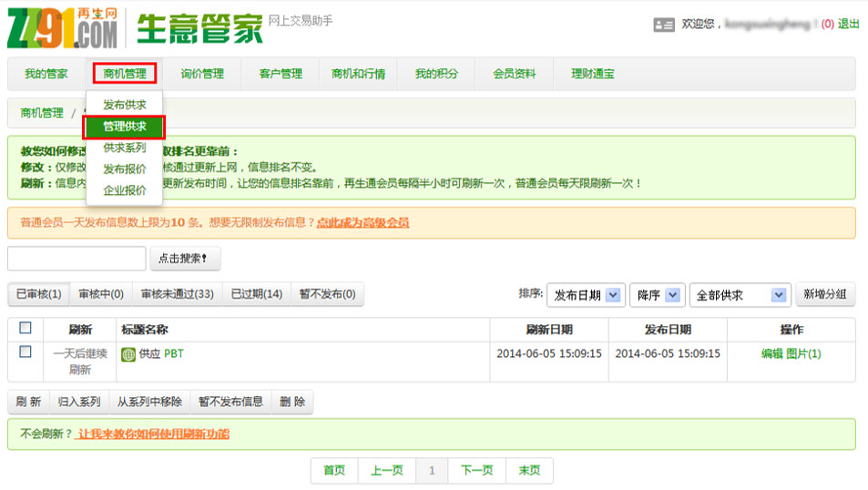Switch to the 已过期(14) tab
Screen dimensions: 868x490
pyautogui.click(x=256, y=294)
